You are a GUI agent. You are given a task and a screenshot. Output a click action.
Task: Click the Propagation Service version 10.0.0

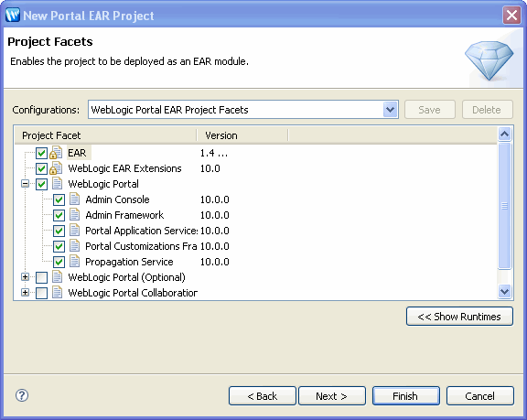point(215,262)
